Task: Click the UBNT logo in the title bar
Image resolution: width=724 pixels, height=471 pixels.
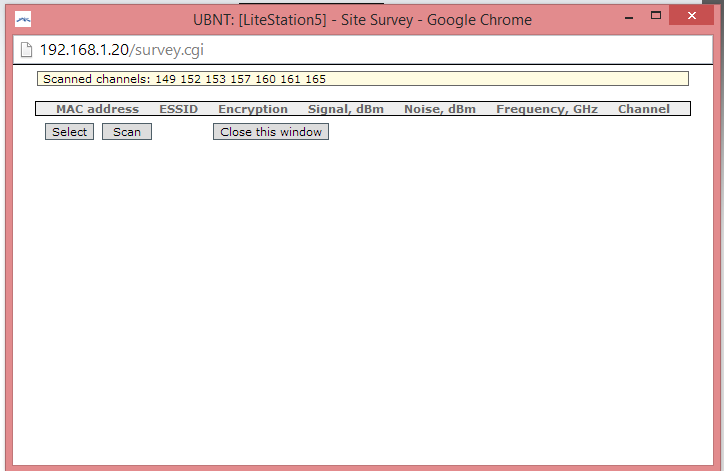Action: (x=22, y=19)
